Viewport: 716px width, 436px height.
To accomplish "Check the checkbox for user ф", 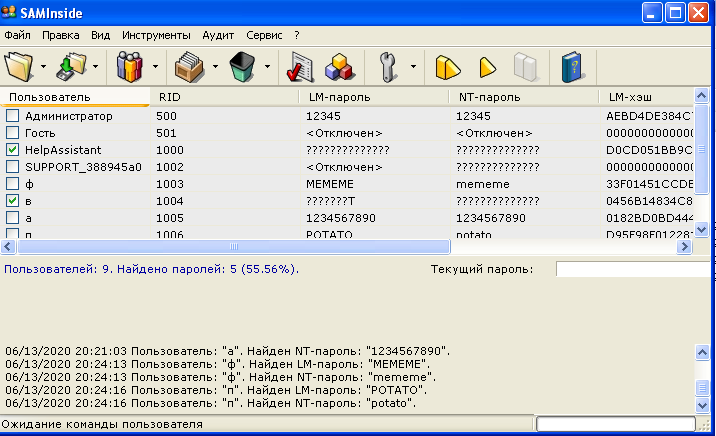I will (12, 184).
